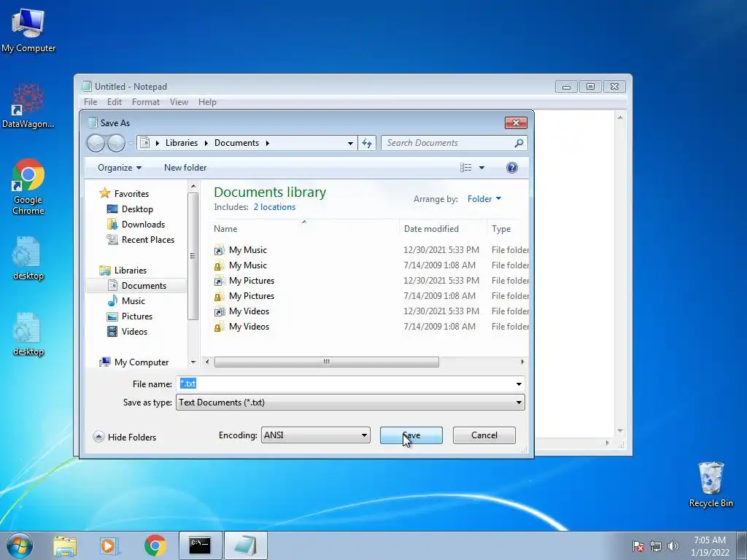Open the 2 locations link
Viewport: 747px width, 560px height.
tap(274, 207)
